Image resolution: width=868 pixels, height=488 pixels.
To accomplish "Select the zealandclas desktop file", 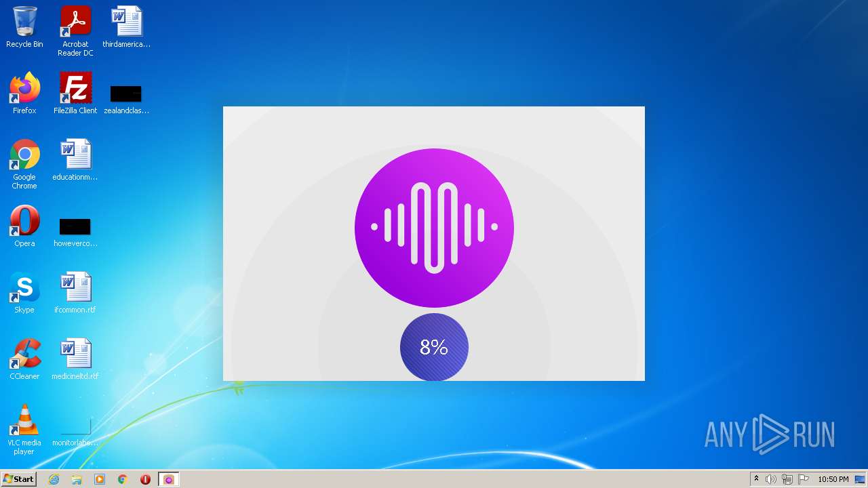I will 126,99.
